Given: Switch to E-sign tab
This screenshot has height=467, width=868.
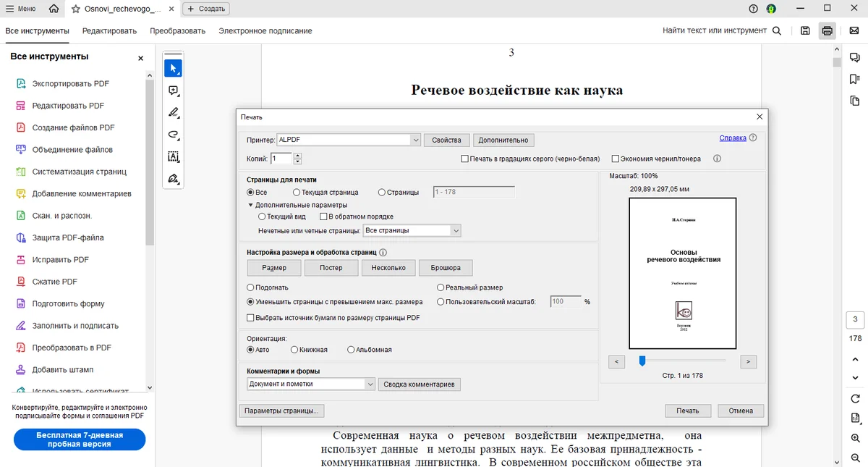Looking at the screenshot, I should click(x=265, y=31).
